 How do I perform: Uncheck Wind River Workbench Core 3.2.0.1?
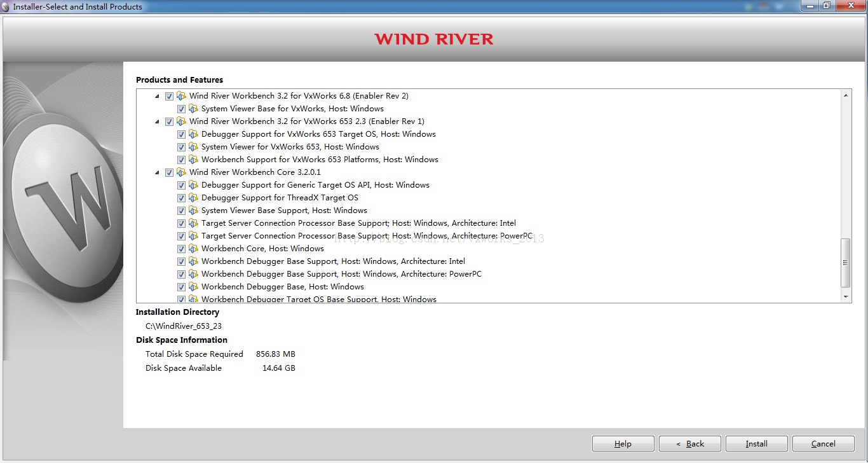tap(169, 172)
